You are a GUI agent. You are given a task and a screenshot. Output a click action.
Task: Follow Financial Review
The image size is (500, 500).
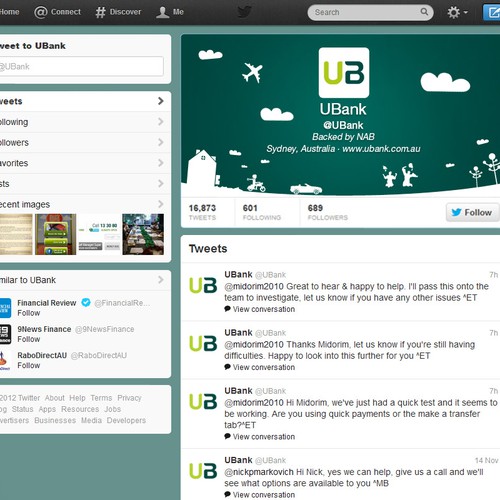tap(29, 313)
